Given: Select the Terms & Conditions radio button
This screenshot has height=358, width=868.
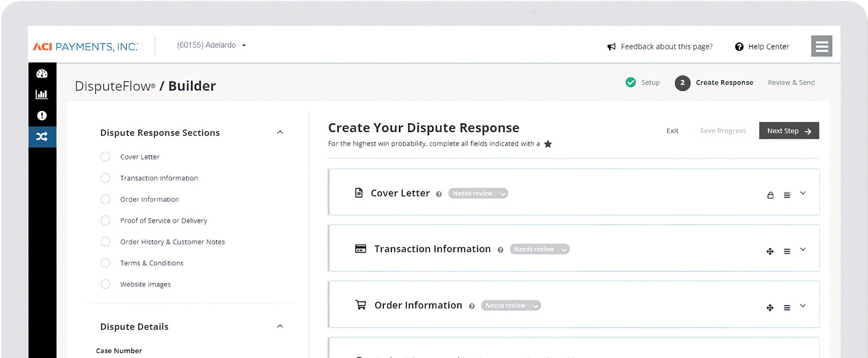Looking at the screenshot, I should (105, 263).
